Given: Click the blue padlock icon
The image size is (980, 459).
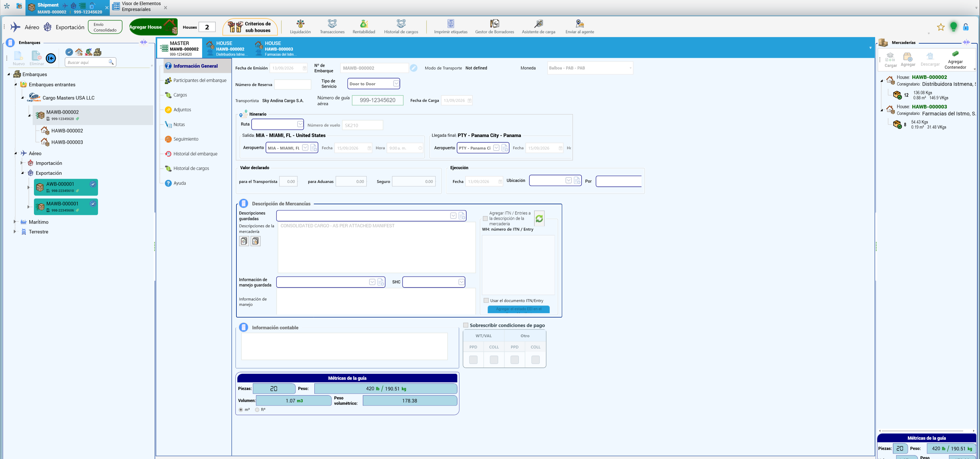Looking at the screenshot, I should coord(965,27).
